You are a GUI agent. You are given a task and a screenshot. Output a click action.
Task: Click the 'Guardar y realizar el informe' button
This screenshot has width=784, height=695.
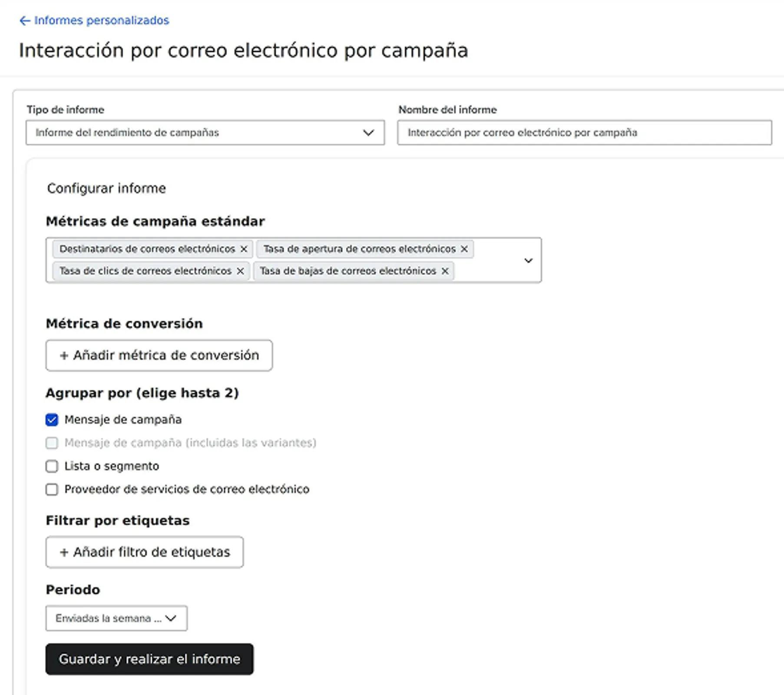pos(150,659)
